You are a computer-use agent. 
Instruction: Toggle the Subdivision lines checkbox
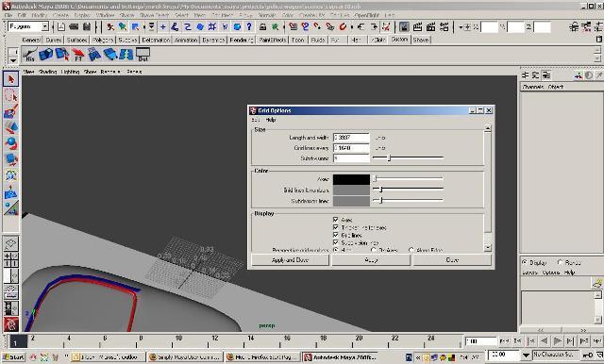(x=336, y=242)
